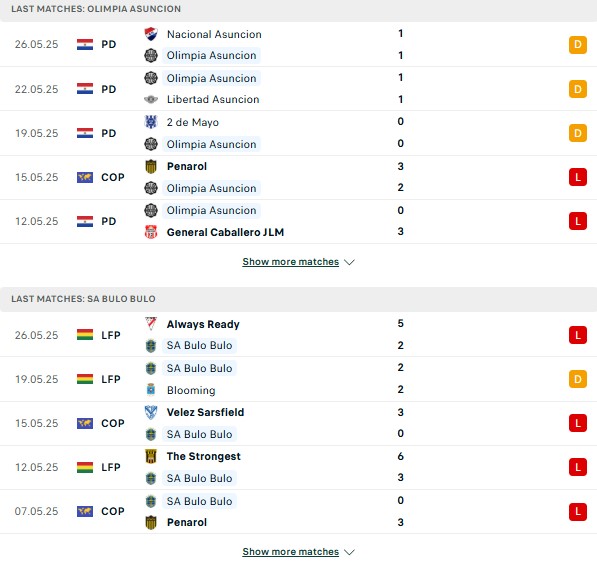Click the Blooming club logo

(x=151, y=390)
